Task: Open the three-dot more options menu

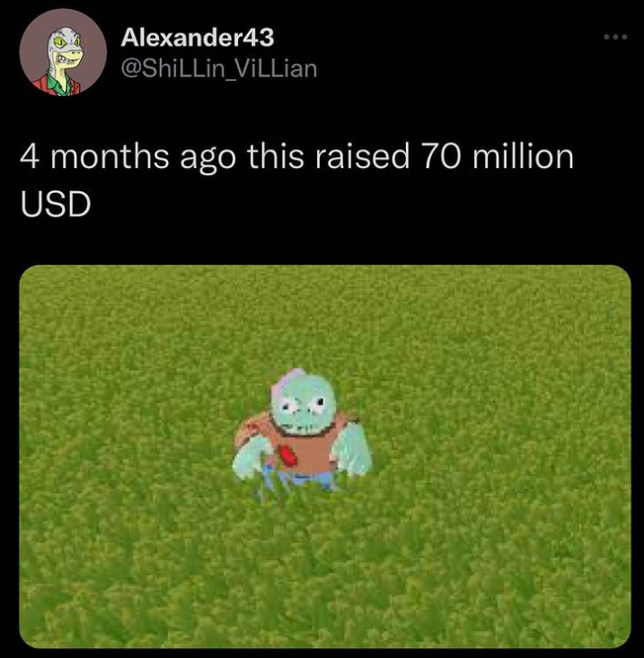Action: tap(615, 37)
